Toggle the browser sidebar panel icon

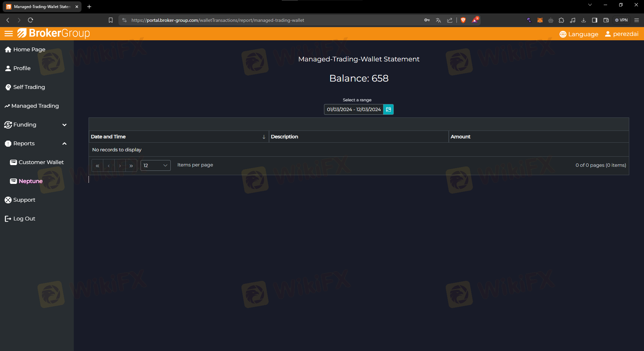tap(595, 20)
